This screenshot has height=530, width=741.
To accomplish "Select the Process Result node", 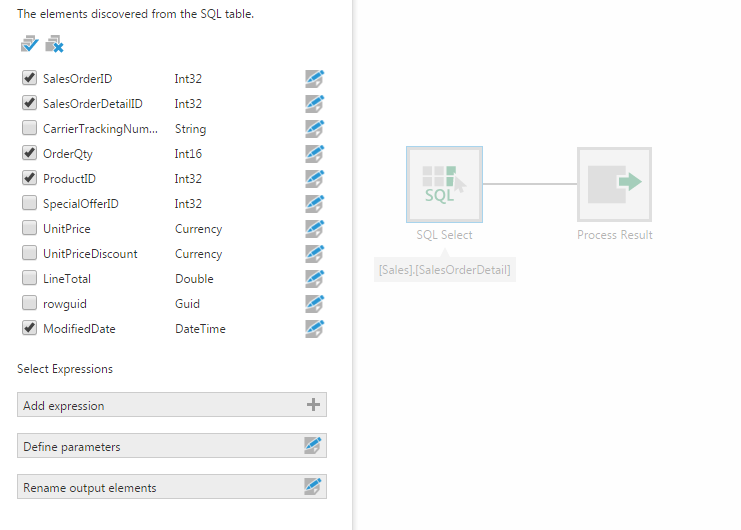I will pos(614,184).
